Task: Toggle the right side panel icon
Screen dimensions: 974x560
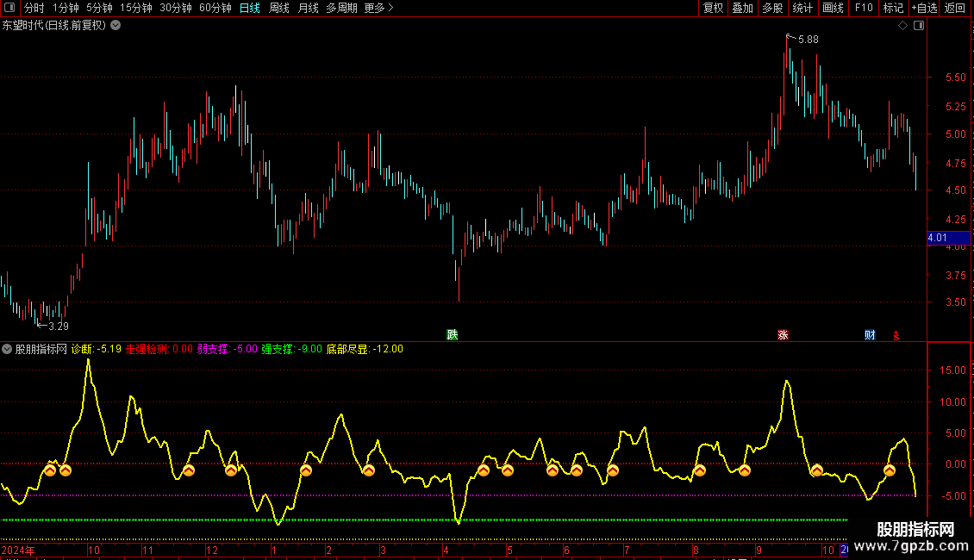Action: point(919,26)
